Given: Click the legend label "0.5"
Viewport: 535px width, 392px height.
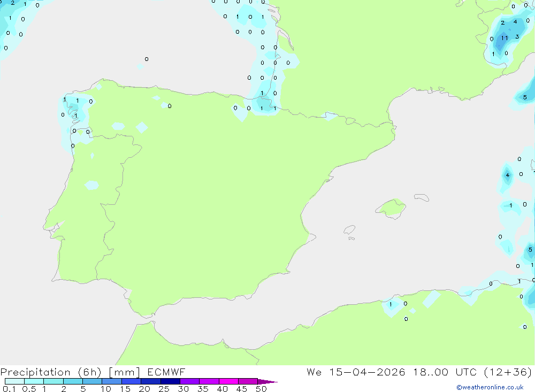Looking at the screenshot, I should (x=29, y=389).
